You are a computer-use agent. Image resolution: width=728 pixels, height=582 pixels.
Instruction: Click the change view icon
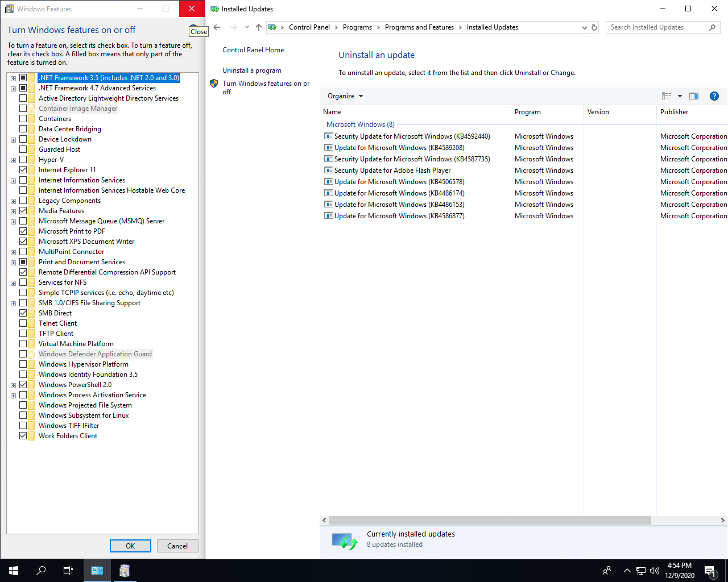667,96
